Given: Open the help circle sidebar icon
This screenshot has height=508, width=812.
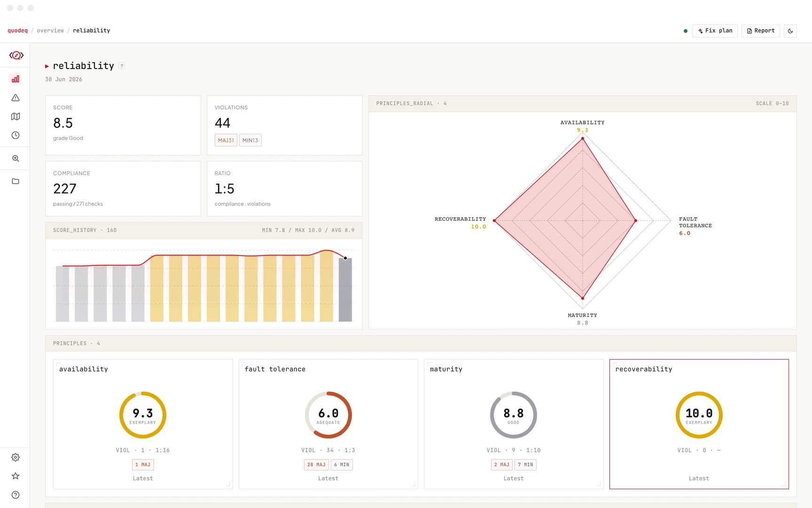Looking at the screenshot, I should point(16,495).
